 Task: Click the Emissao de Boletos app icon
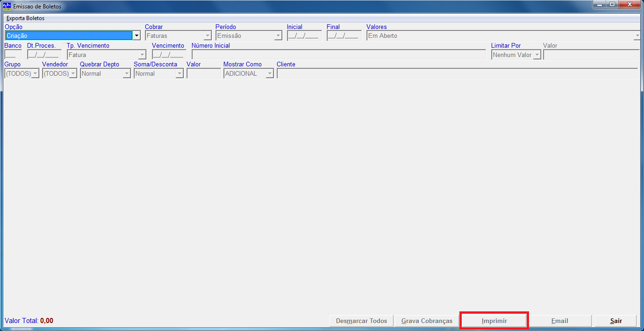(7, 6)
